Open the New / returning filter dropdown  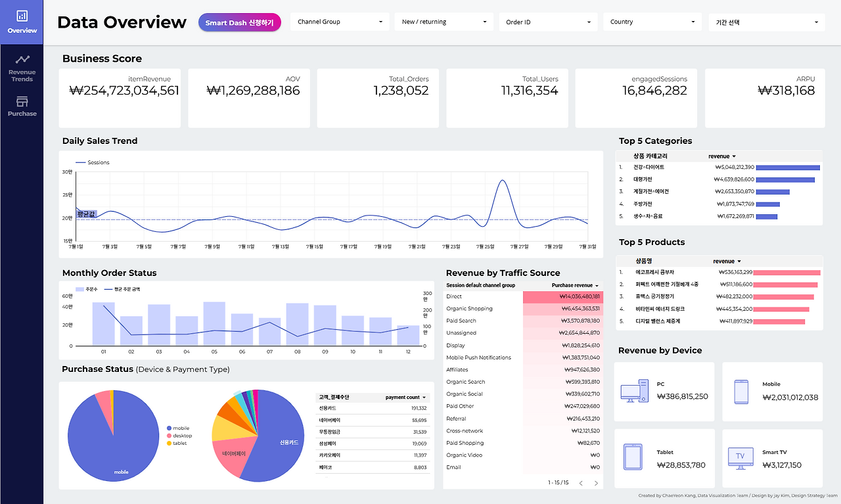pos(443,22)
